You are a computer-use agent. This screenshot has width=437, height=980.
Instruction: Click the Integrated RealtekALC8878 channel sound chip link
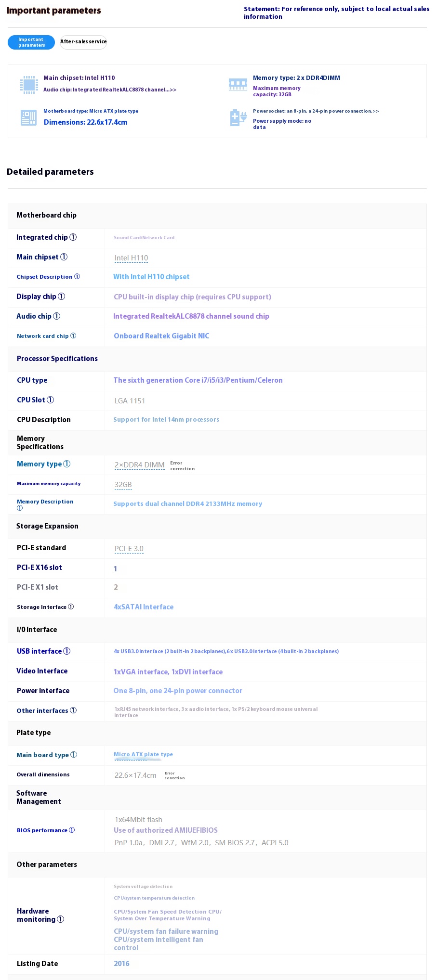[x=191, y=316]
